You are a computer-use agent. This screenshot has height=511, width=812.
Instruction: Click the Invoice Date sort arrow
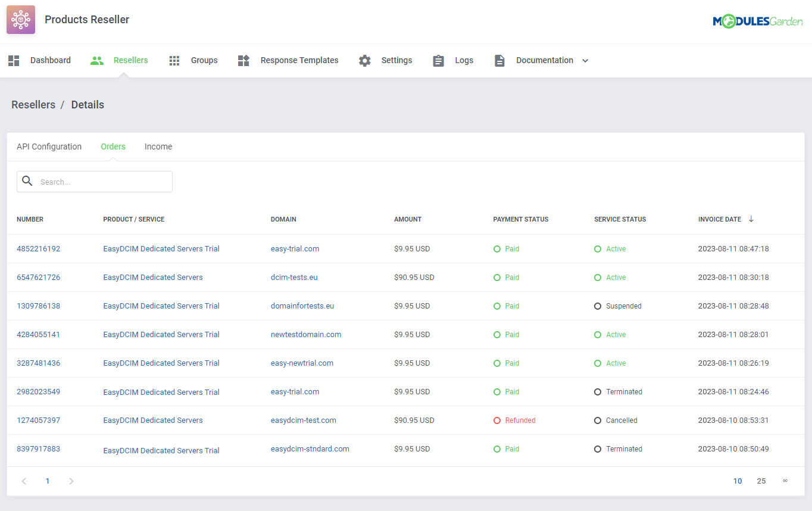[x=751, y=219]
